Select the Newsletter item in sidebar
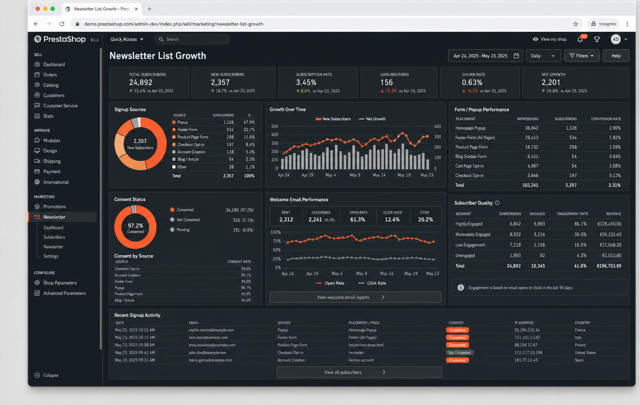The height and width of the screenshot is (405, 640). coord(63,217)
